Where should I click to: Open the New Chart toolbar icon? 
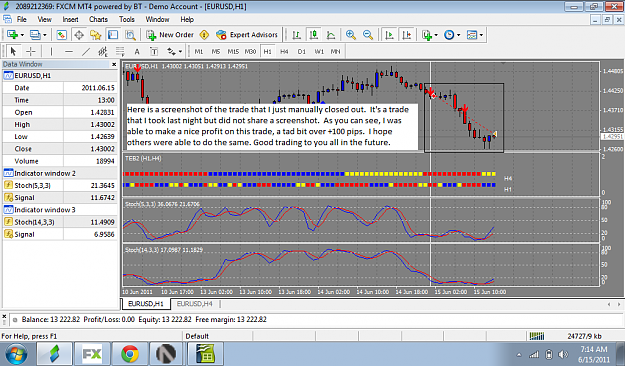[x=12, y=35]
